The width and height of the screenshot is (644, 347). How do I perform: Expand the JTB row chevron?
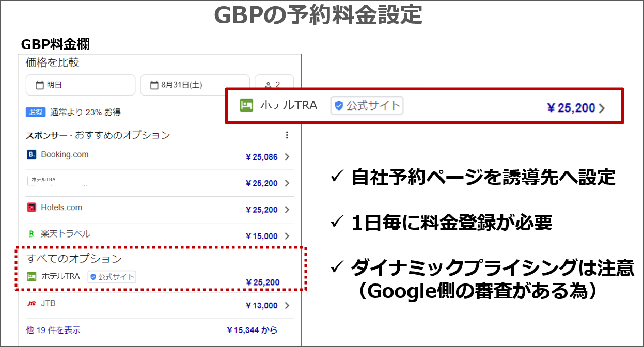287,305
